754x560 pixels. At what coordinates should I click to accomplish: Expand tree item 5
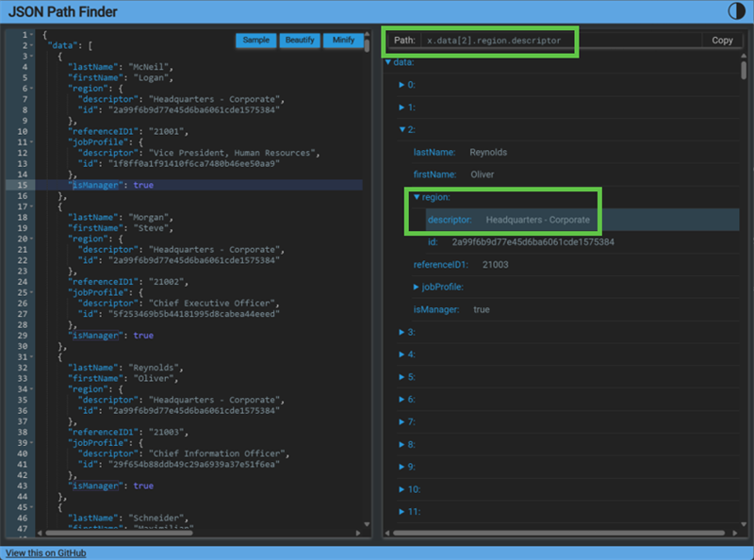pos(402,377)
